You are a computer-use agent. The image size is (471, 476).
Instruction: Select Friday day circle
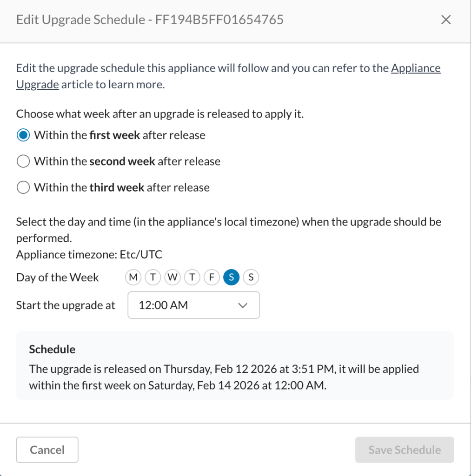click(212, 277)
